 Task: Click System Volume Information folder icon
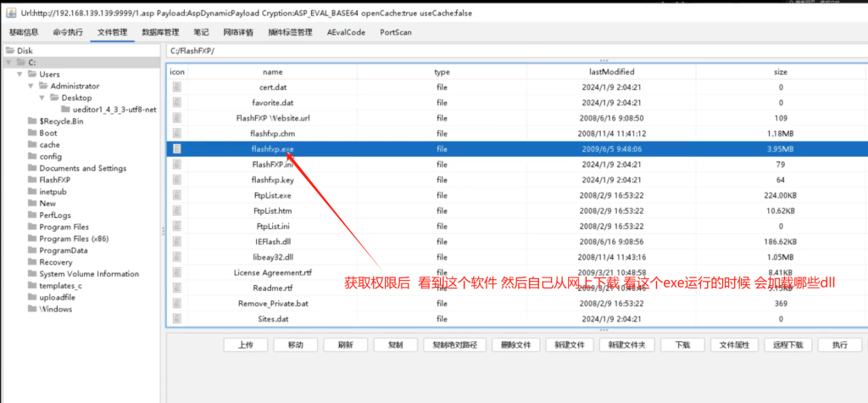click(x=32, y=274)
